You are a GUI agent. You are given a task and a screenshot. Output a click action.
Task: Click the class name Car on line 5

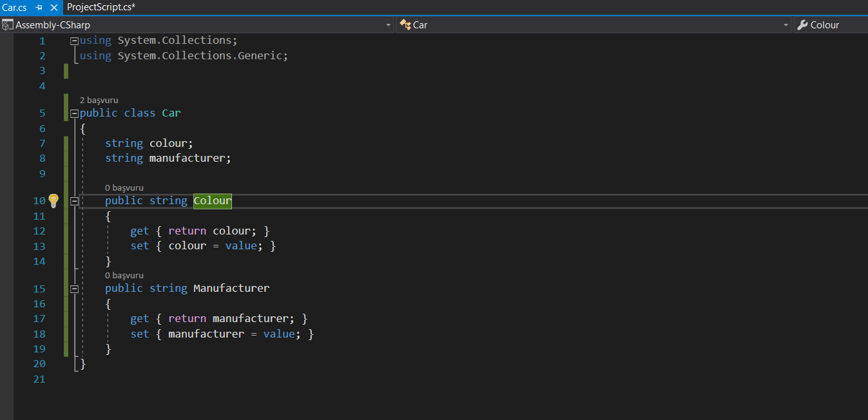tap(171, 113)
